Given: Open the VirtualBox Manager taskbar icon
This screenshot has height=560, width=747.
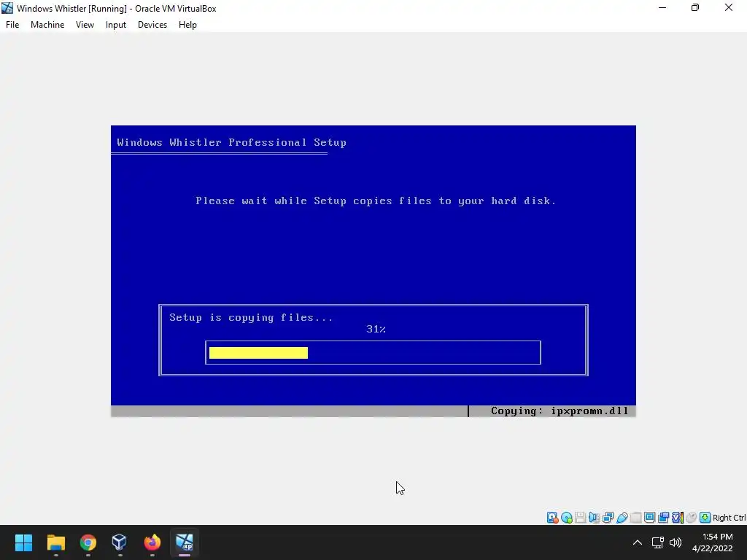Looking at the screenshot, I should 120,542.
